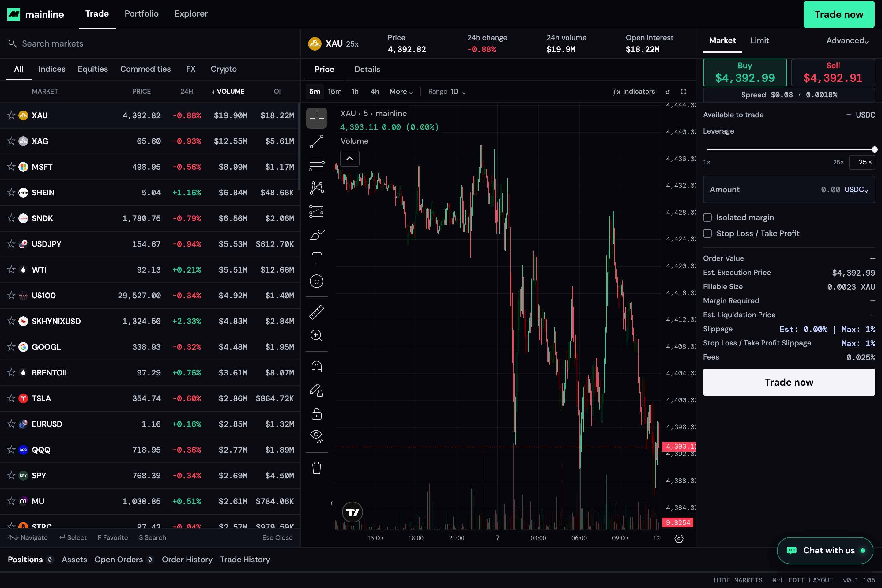Open the More timeframes dropdown
The image size is (882, 588).
[401, 92]
